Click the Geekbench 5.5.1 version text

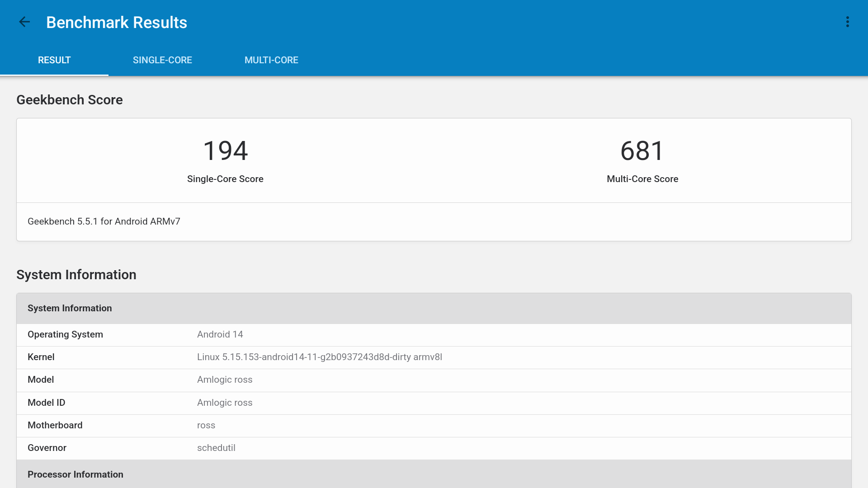pos(104,221)
